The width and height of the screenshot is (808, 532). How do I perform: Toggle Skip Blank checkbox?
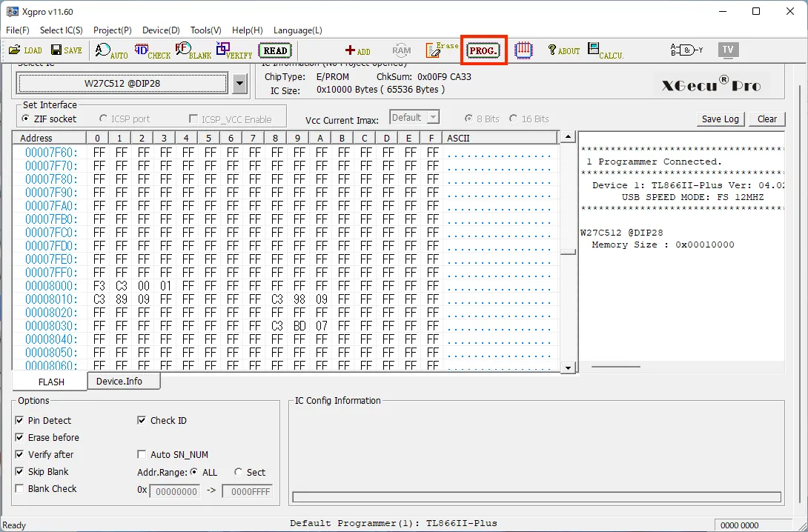(x=19, y=472)
